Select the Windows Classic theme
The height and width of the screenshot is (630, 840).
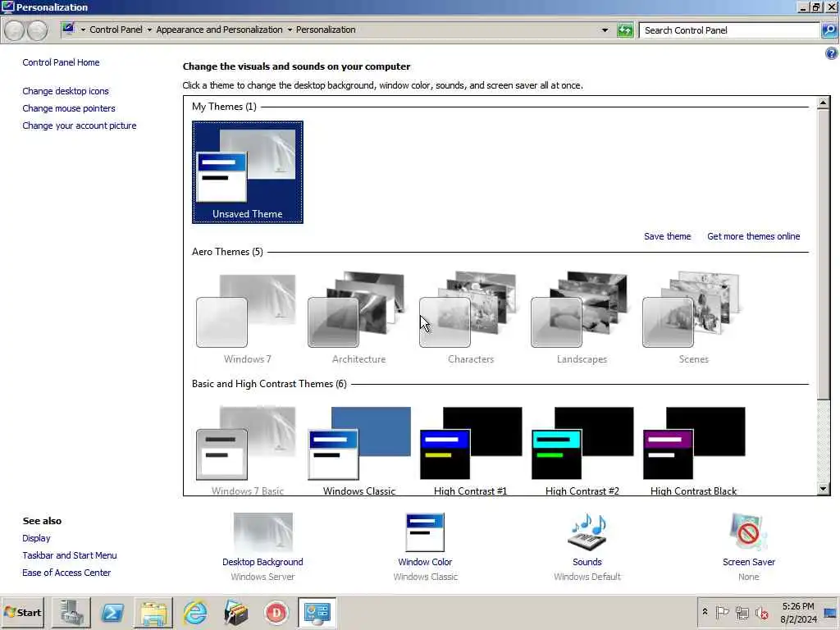click(x=358, y=450)
